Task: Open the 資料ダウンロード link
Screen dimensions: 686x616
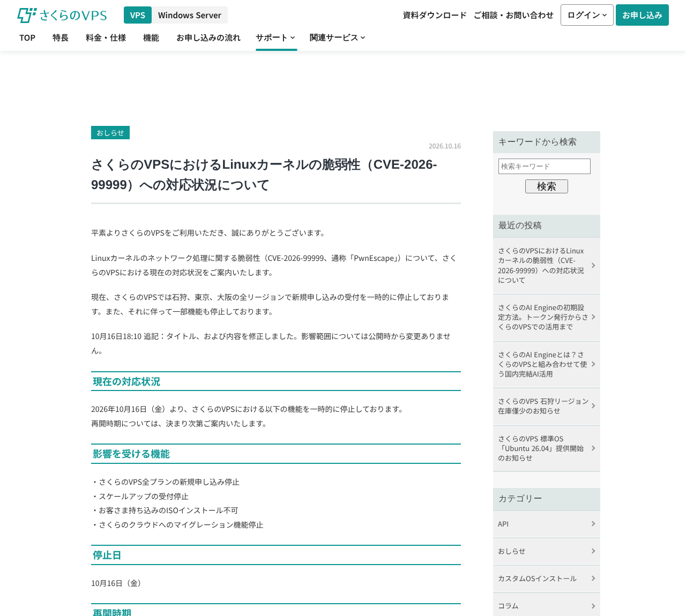Action: 435,15
